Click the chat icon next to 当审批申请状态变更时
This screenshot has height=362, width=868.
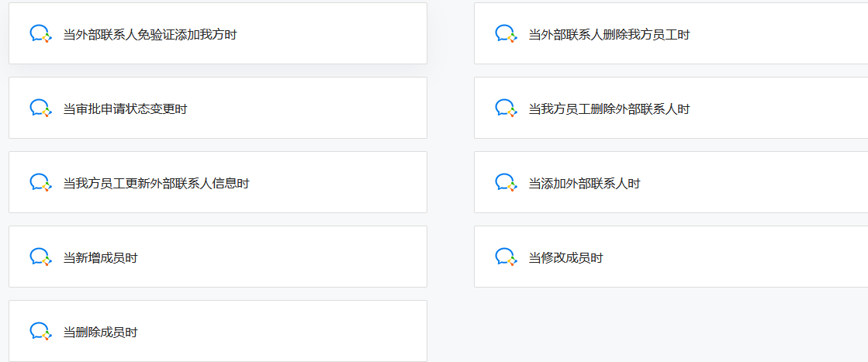click(x=40, y=109)
